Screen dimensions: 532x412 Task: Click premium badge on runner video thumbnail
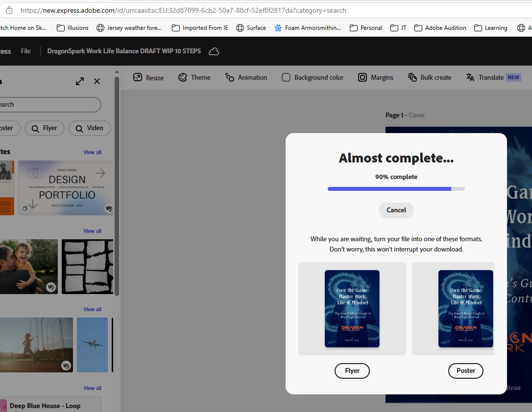pos(66,366)
